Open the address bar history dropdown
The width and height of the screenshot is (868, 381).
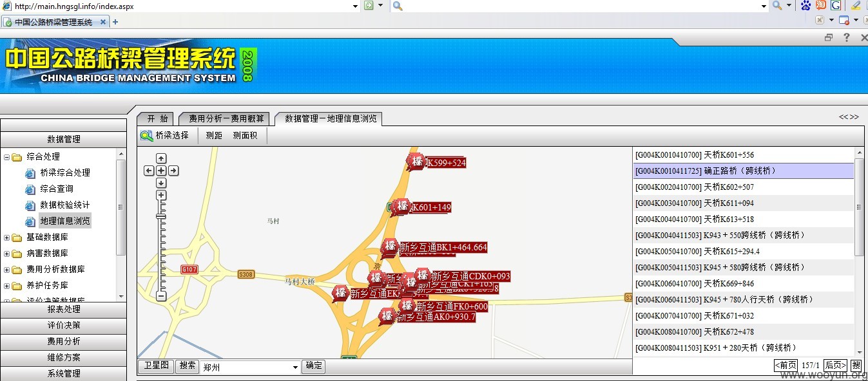click(x=356, y=6)
